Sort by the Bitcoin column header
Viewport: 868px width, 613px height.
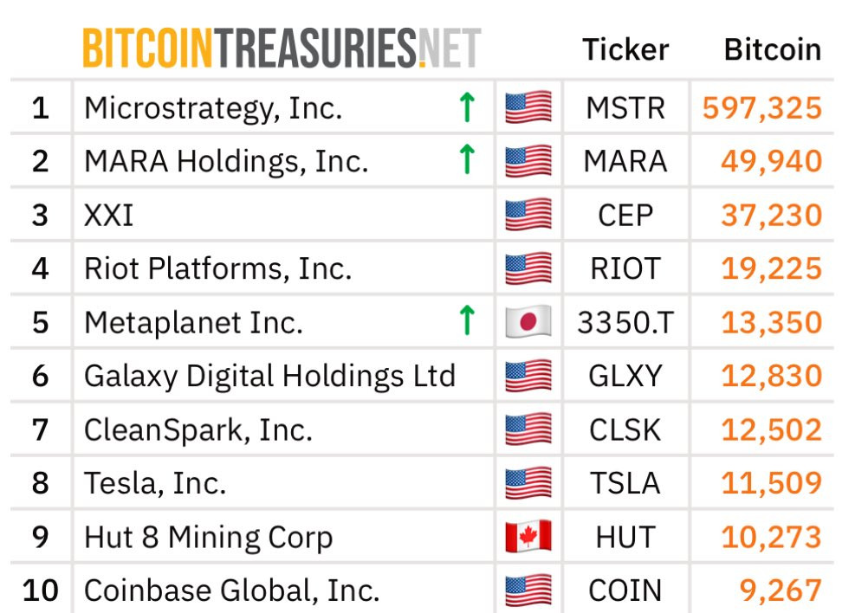click(x=772, y=50)
